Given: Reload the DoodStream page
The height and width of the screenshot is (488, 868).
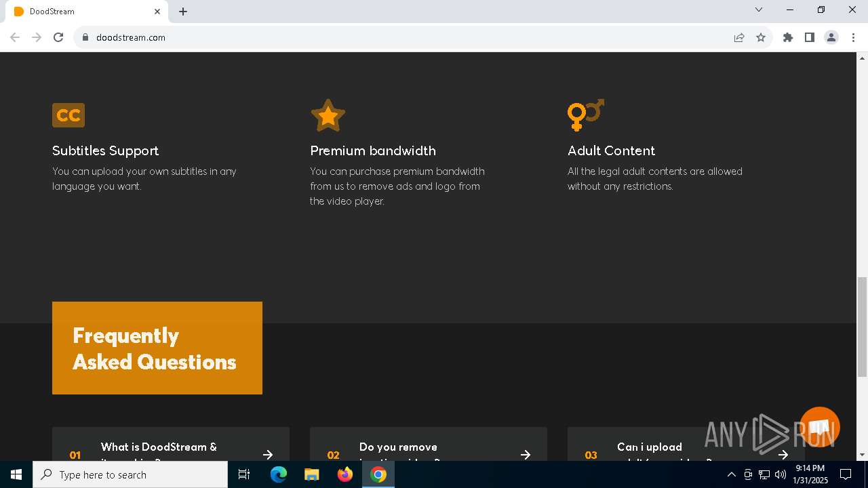Looking at the screenshot, I should point(58,37).
